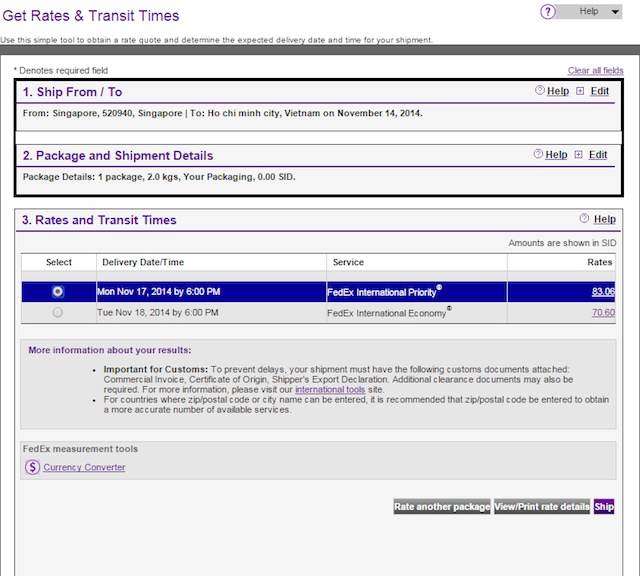640x576 pixels.
Task: Click the FedEx International Economy service text
Action: click(387, 313)
